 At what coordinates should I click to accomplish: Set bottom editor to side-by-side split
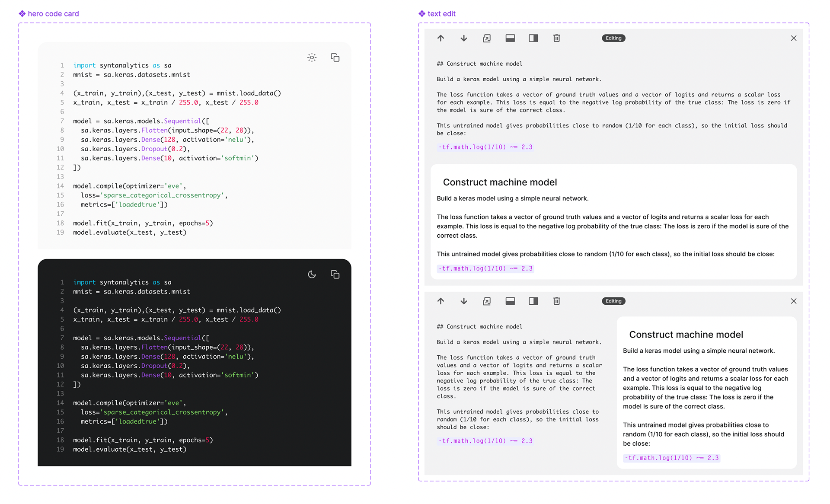pyautogui.click(x=533, y=301)
